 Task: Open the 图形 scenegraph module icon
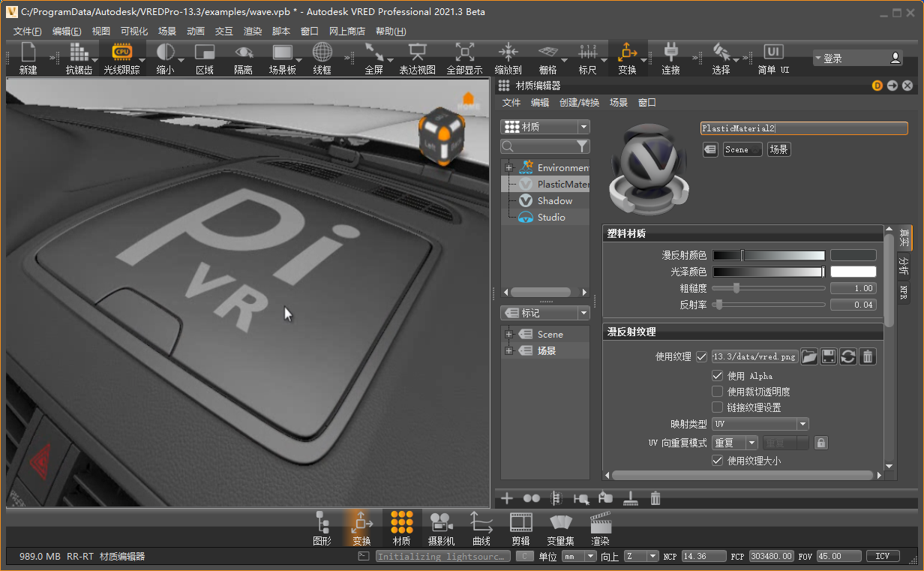click(322, 522)
